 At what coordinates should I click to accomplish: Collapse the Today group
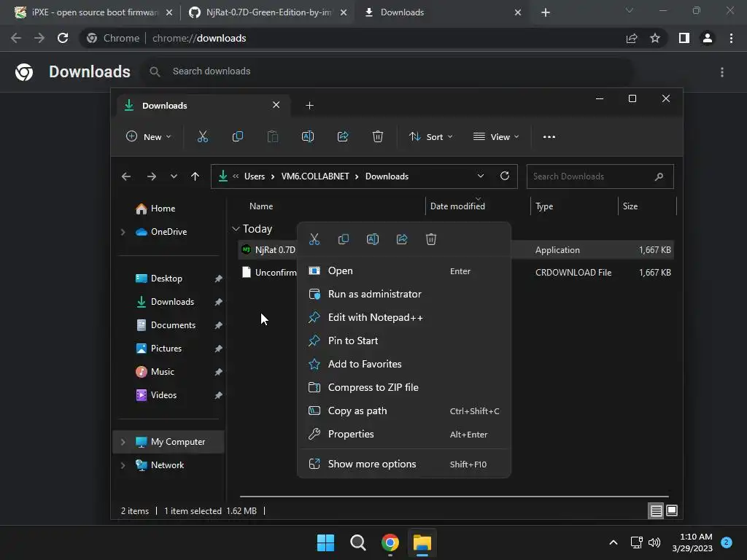(x=236, y=229)
